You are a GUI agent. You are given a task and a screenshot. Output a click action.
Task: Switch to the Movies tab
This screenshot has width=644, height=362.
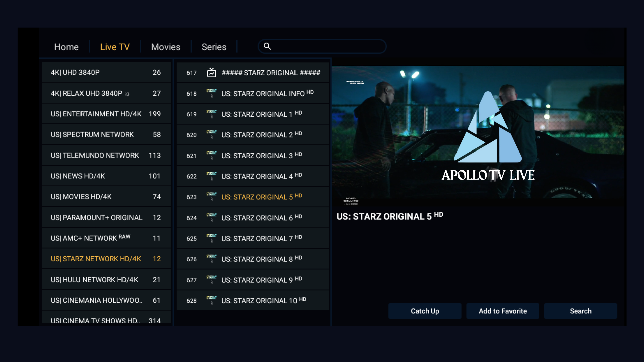pos(165,47)
